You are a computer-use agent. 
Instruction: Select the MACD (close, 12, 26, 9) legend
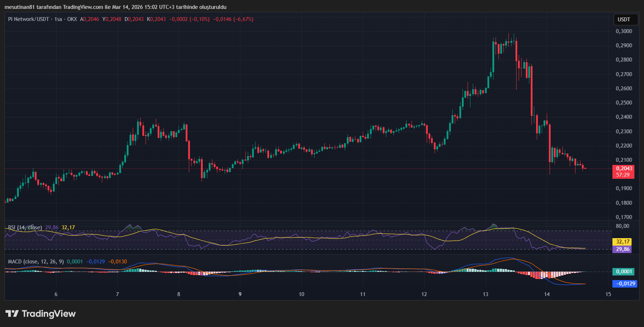(x=36, y=262)
